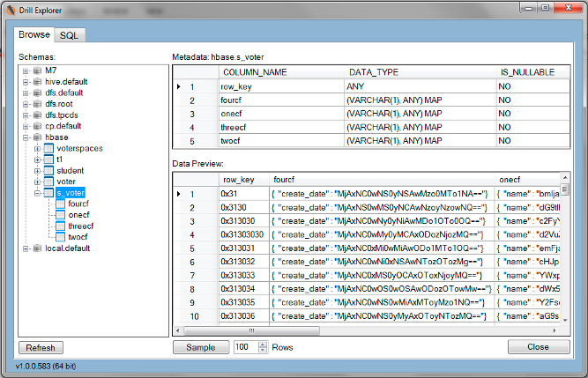
Task: Click the fourcf column icon in tree
Action: (60, 204)
